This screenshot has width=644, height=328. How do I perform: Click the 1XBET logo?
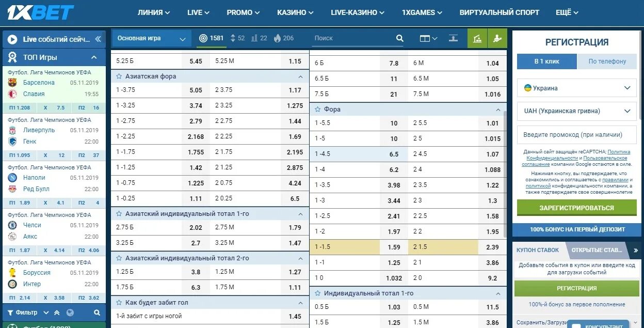tap(41, 12)
